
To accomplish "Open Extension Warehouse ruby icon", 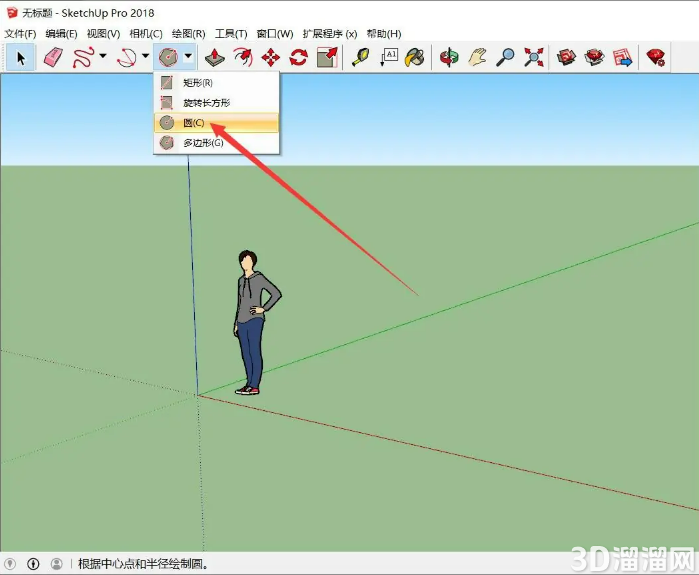I will [x=656, y=58].
